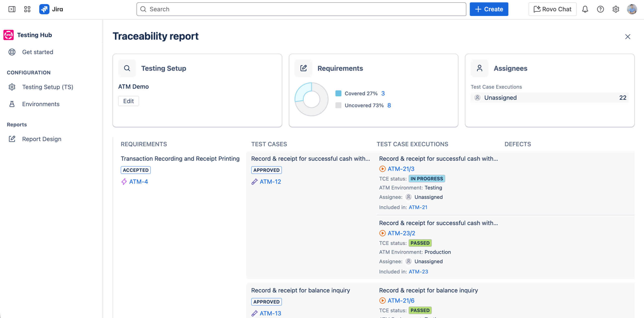Open the app switcher grid icon
The width and height of the screenshot is (644, 318).
click(27, 9)
